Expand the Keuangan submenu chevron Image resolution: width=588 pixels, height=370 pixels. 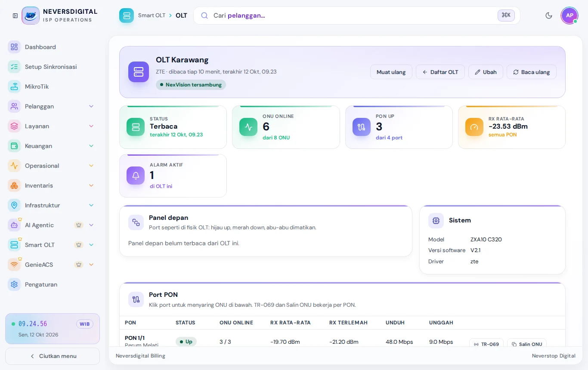coord(91,146)
